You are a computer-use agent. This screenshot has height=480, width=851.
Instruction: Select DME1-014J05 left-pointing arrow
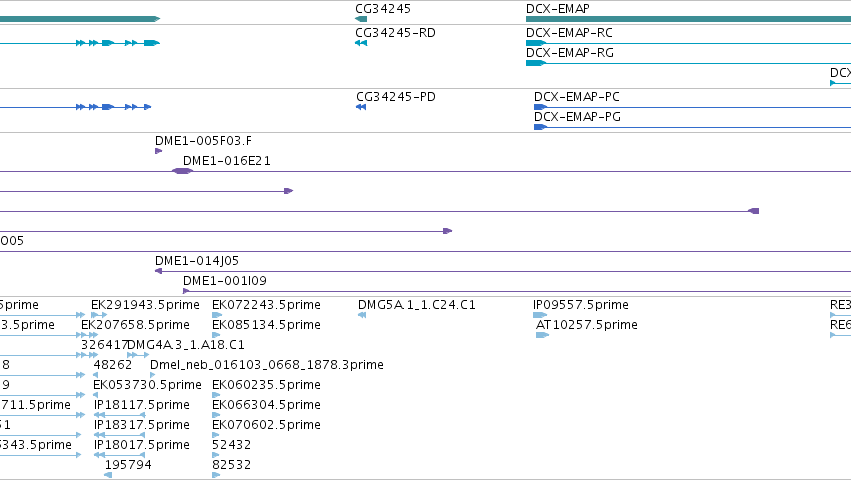pos(158,271)
